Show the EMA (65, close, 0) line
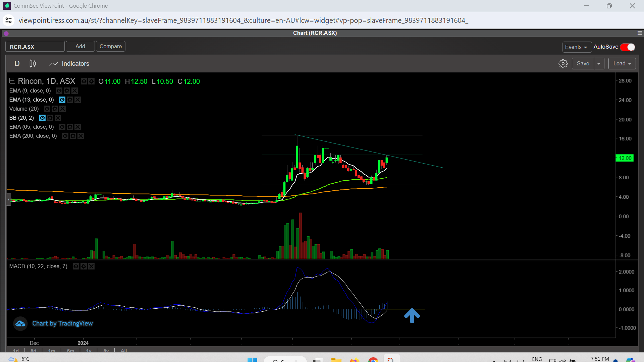The image size is (644, 362). [62, 127]
